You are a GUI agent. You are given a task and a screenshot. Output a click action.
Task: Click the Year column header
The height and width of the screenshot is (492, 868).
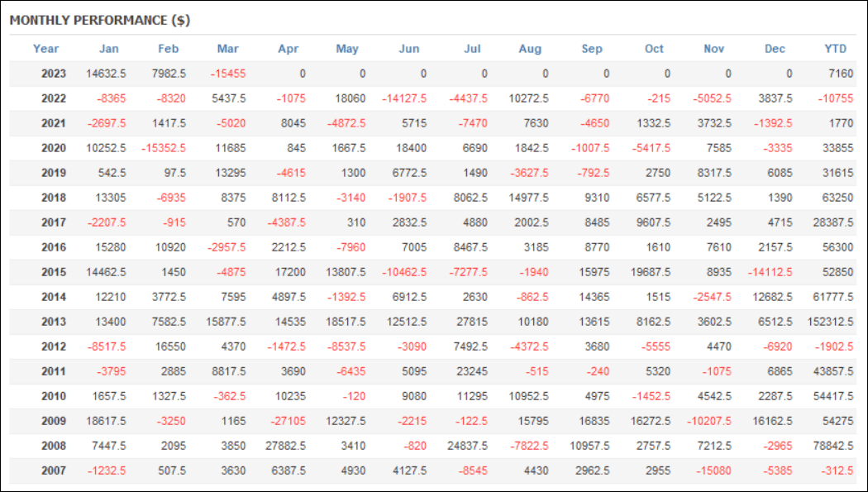click(x=45, y=49)
